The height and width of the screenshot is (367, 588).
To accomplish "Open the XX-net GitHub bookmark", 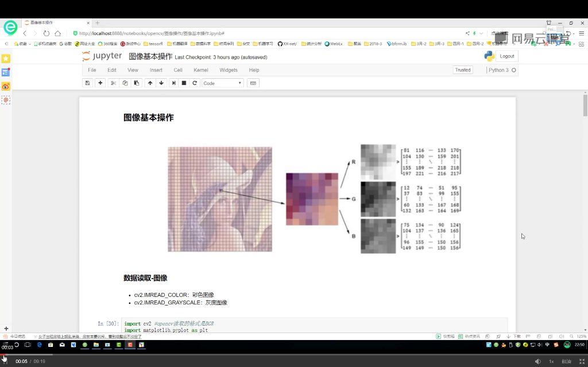I will pos(287,44).
